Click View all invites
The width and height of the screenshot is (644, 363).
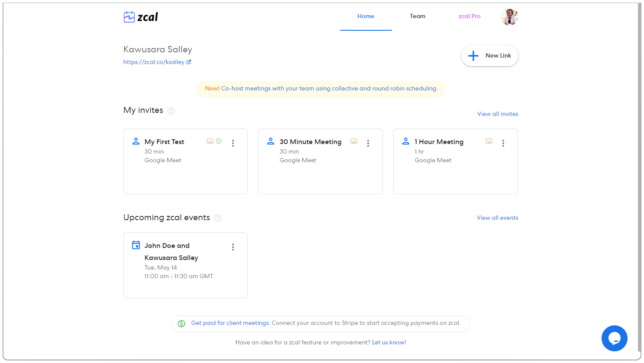tap(498, 114)
